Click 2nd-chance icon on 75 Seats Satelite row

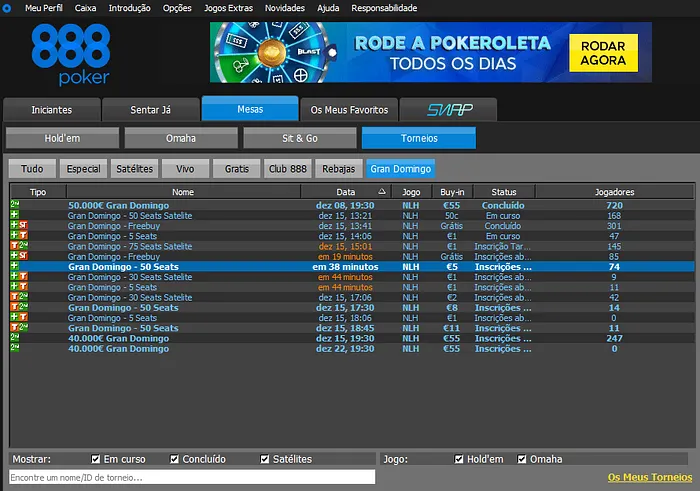tap(24, 246)
